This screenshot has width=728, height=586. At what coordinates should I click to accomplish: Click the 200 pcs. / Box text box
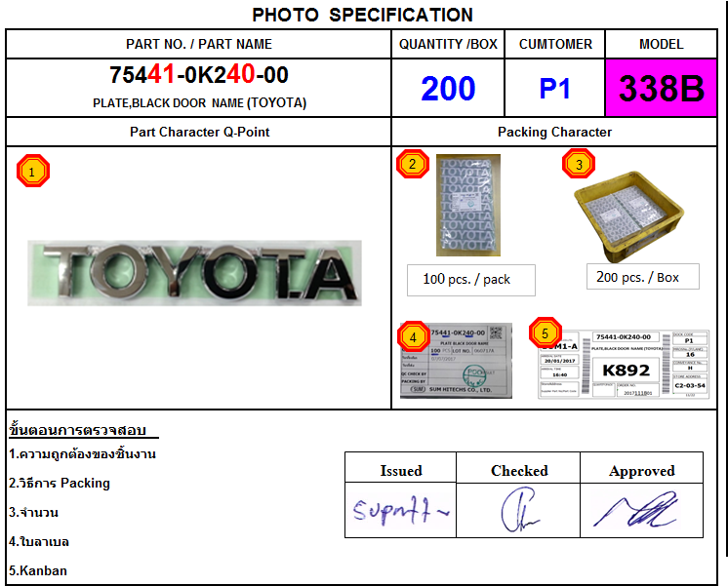[x=642, y=277]
